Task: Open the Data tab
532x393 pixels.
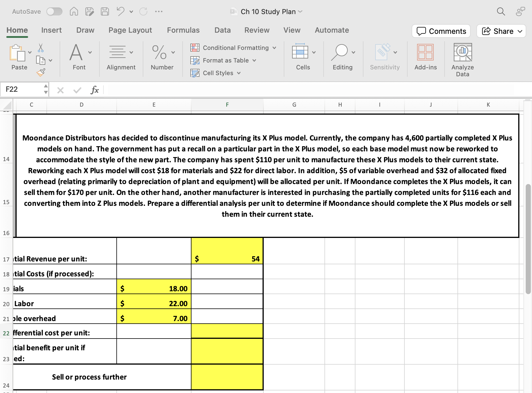Action: pyautogui.click(x=223, y=30)
